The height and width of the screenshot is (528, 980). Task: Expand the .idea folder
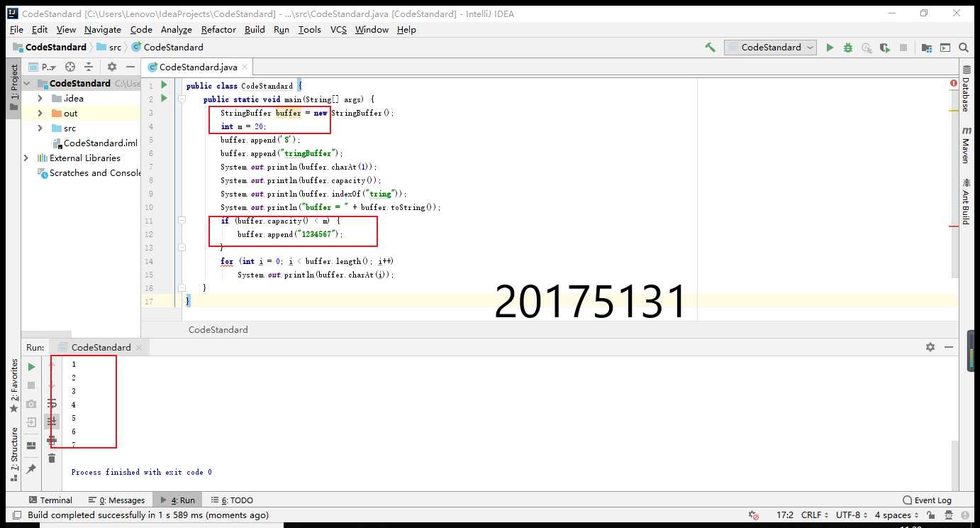(x=40, y=99)
